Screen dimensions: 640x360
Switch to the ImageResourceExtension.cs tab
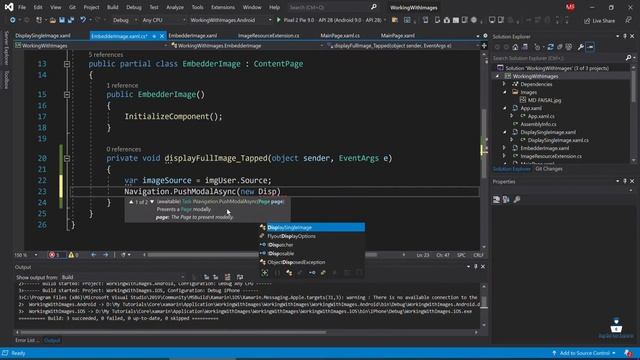pos(268,36)
